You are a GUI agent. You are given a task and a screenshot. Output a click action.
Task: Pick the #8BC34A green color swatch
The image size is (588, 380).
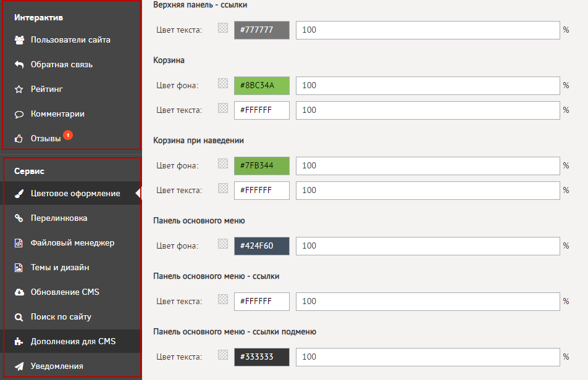pos(262,85)
